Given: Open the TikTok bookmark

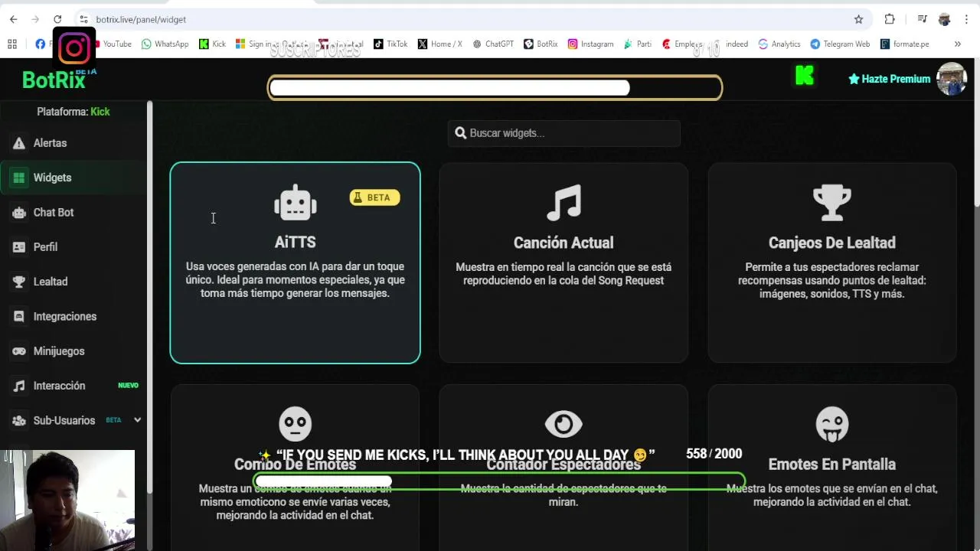Looking at the screenshot, I should 390,44.
